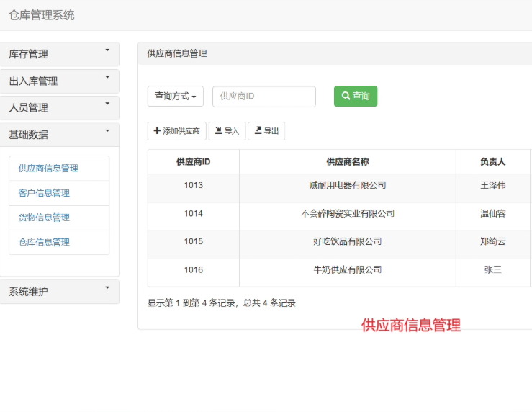Click the 导出 button label
This screenshot has height=412, width=532.
tap(271, 131)
